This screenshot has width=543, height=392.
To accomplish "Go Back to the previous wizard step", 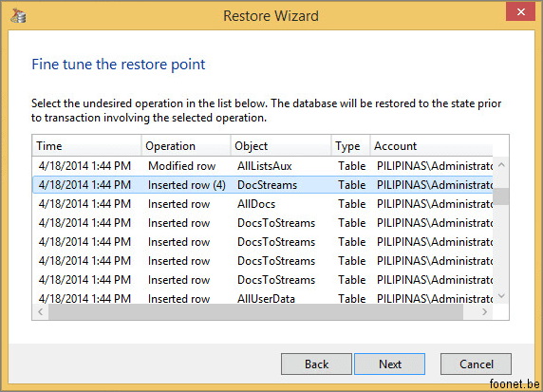I will tap(316, 364).
